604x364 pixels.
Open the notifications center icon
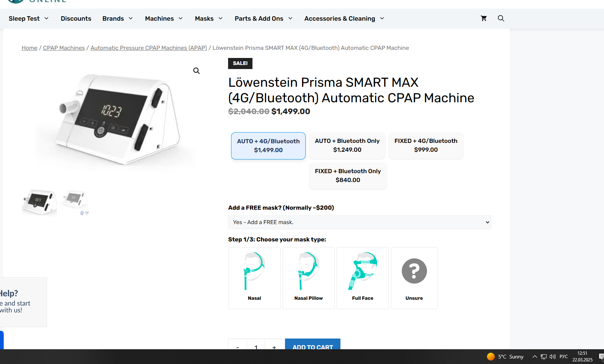601,357
